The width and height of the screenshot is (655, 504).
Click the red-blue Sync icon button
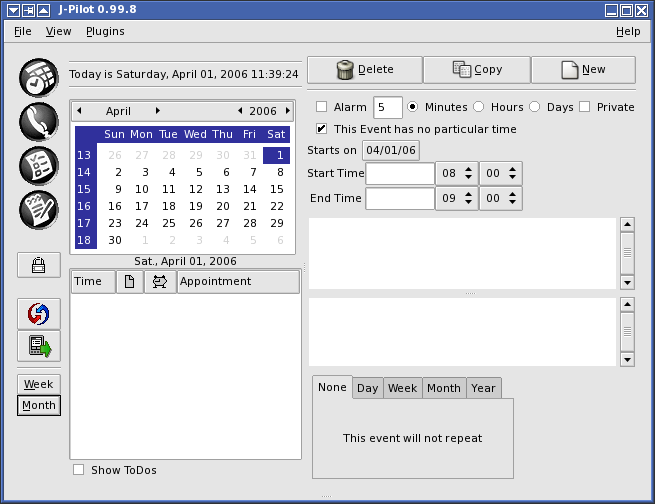[39, 314]
